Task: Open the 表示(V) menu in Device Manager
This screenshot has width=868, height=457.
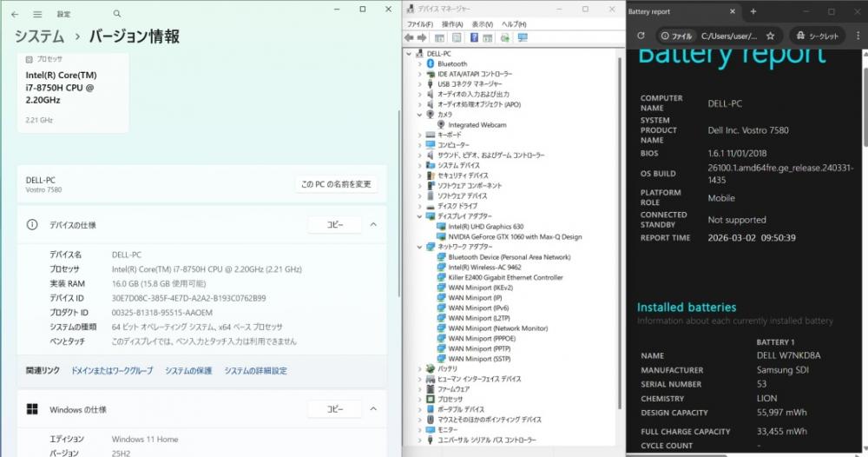Action: coord(482,24)
